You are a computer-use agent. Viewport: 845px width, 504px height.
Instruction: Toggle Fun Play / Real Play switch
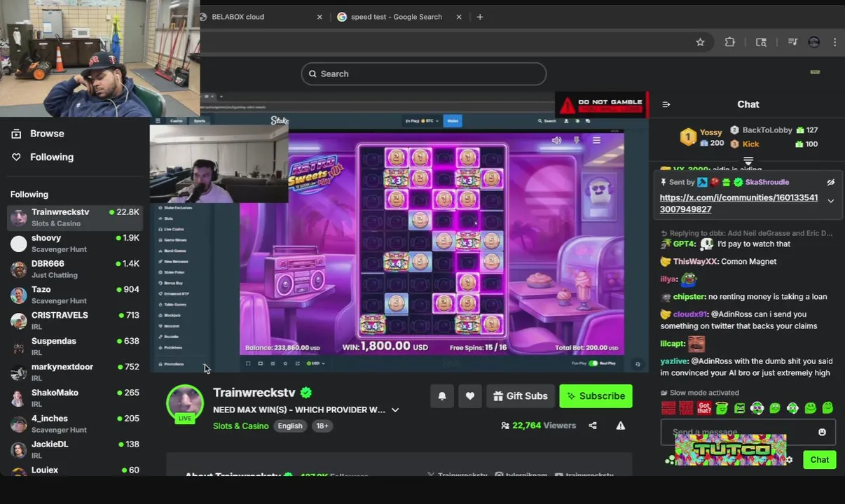point(593,363)
